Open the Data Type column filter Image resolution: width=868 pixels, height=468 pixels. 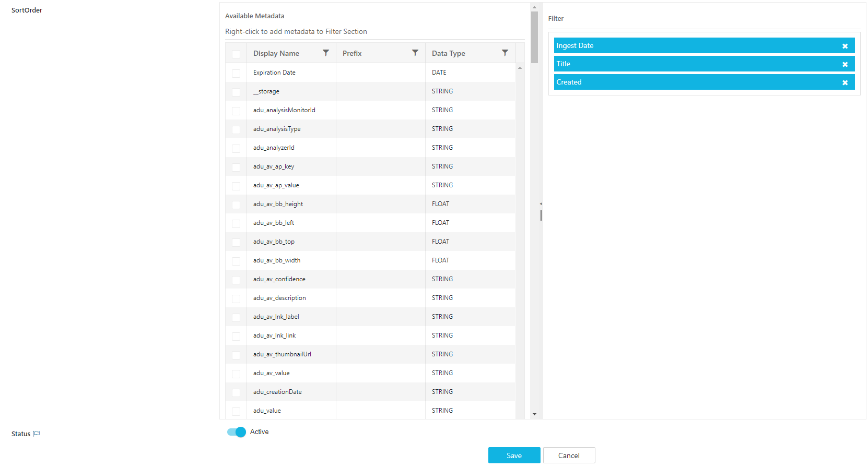tap(505, 53)
